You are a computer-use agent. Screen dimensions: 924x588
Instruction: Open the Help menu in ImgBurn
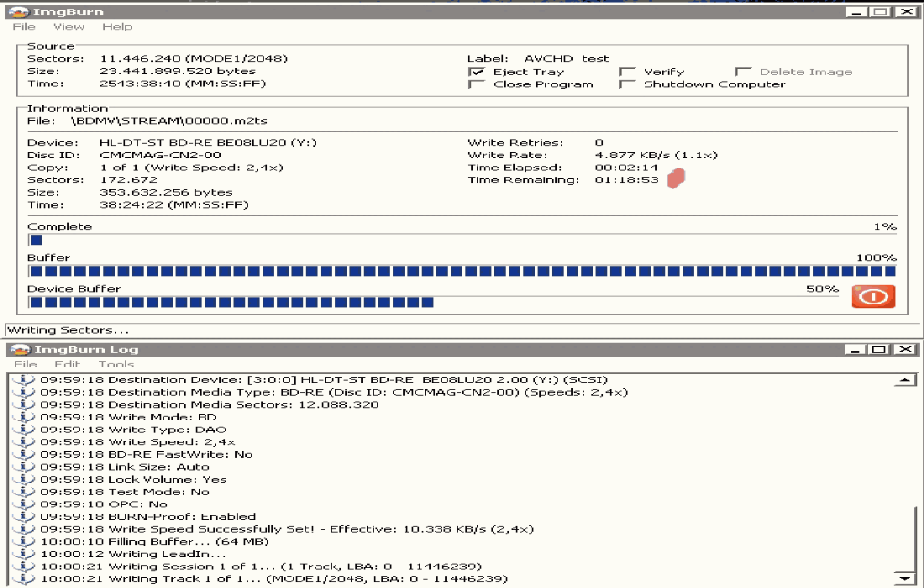(x=117, y=27)
